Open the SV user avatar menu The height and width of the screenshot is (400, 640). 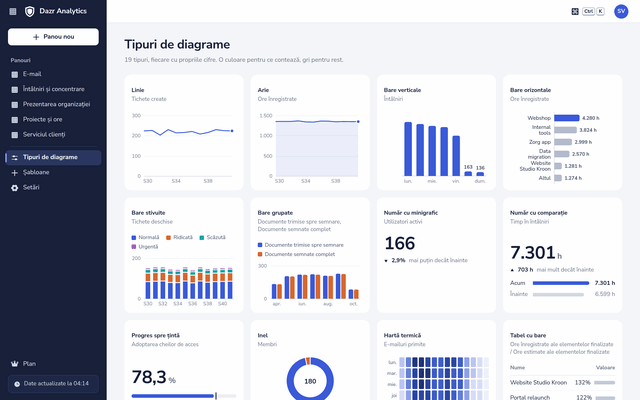pos(621,11)
